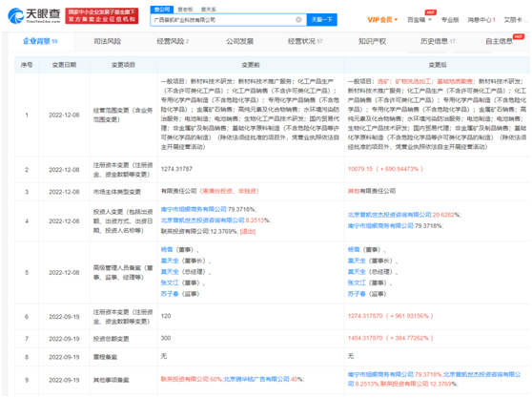Open 消息中心 notifications
Screen dimensions: 532x398
(481, 20)
